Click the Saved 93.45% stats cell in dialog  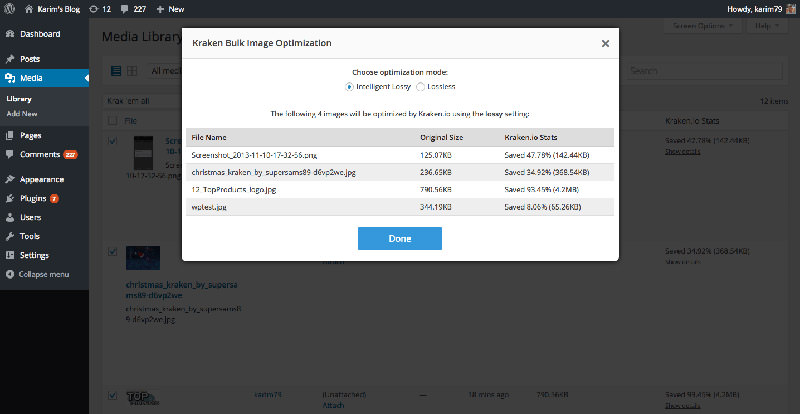click(x=541, y=189)
